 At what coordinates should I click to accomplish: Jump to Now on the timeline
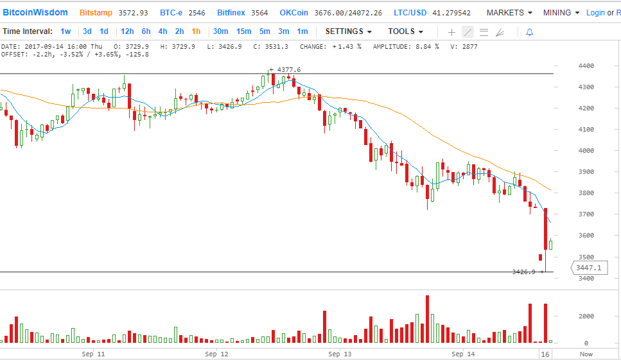(x=586, y=354)
